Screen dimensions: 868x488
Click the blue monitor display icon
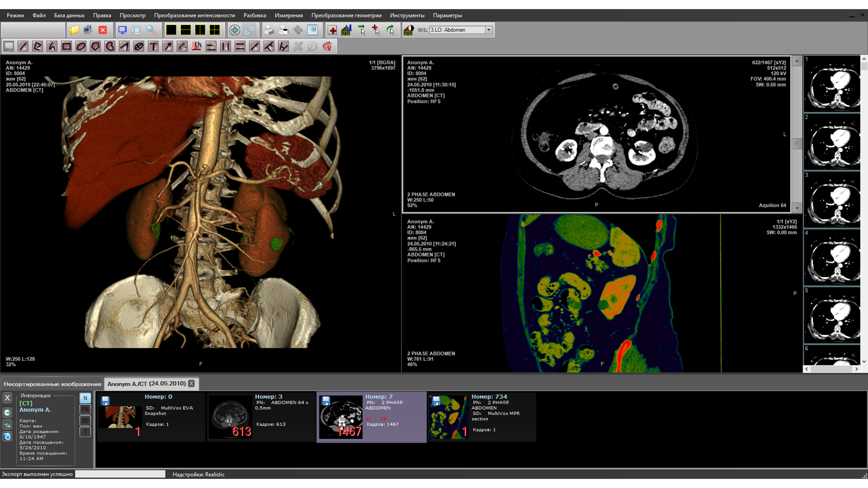pyautogui.click(x=122, y=30)
